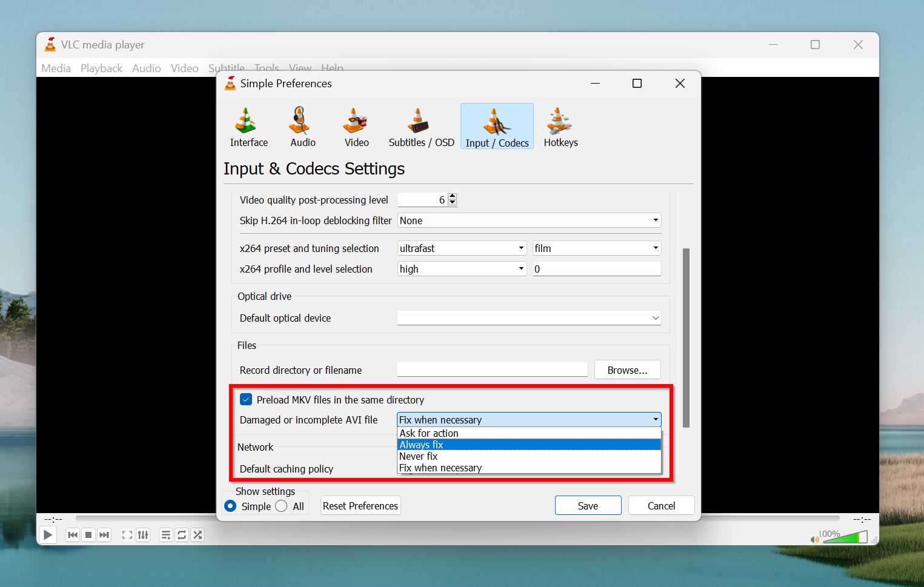924x587 pixels.
Task: Select the All settings radio button
Action: click(x=281, y=506)
